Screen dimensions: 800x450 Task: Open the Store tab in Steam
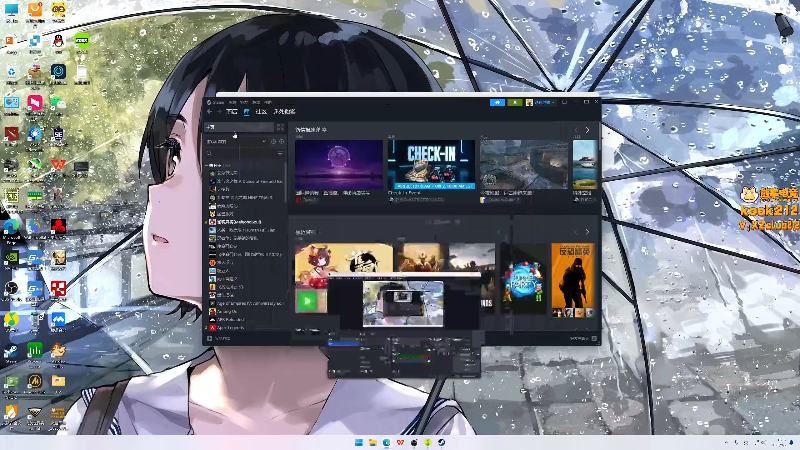[232, 111]
